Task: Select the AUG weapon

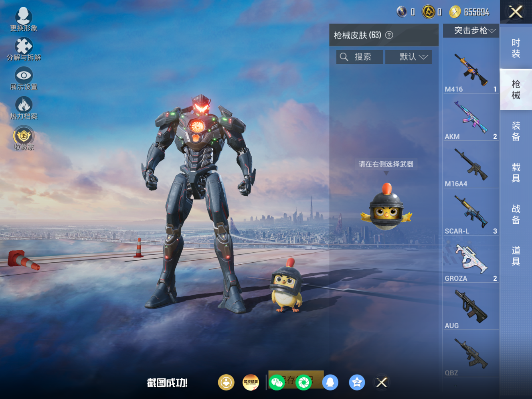Action: coord(471,307)
